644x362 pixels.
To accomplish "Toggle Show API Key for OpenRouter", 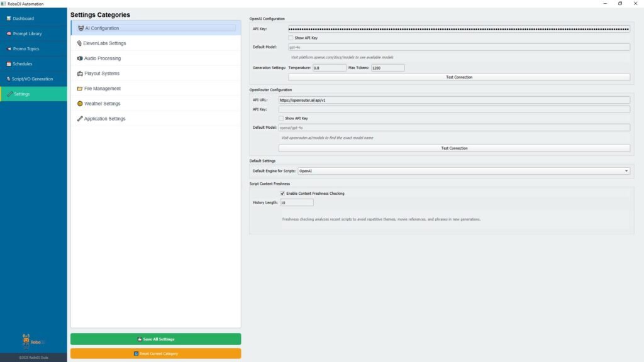I will pyautogui.click(x=281, y=118).
